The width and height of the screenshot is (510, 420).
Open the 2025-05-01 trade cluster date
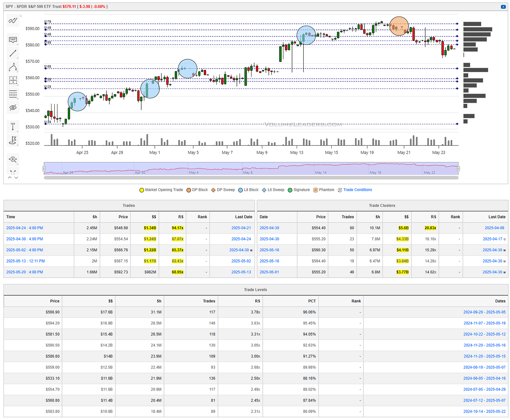(269, 272)
